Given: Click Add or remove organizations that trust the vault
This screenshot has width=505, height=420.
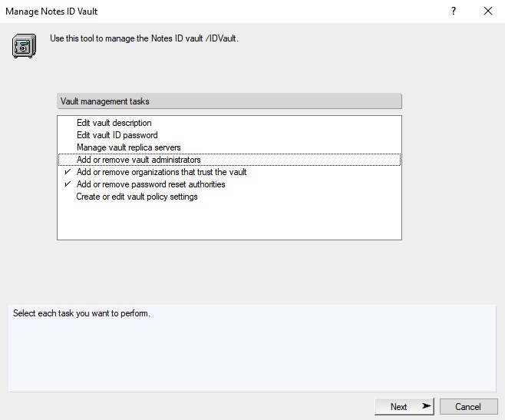Looking at the screenshot, I should tap(161, 172).
